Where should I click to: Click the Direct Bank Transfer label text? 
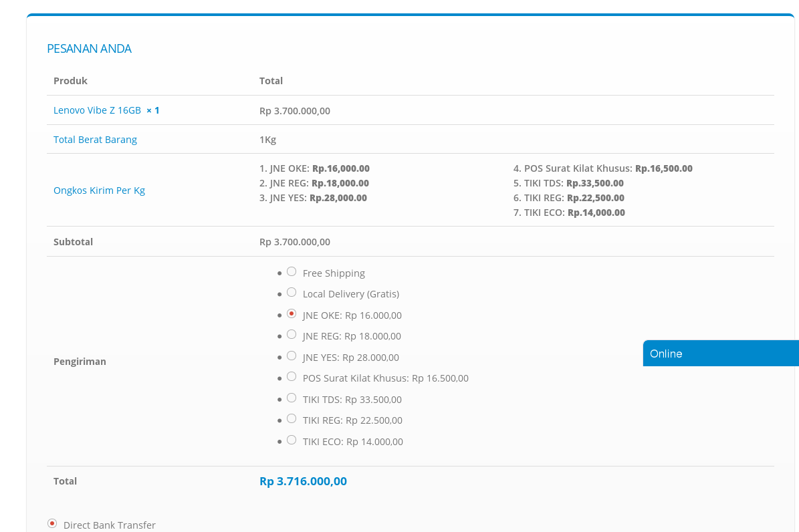(x=110, y=525)
